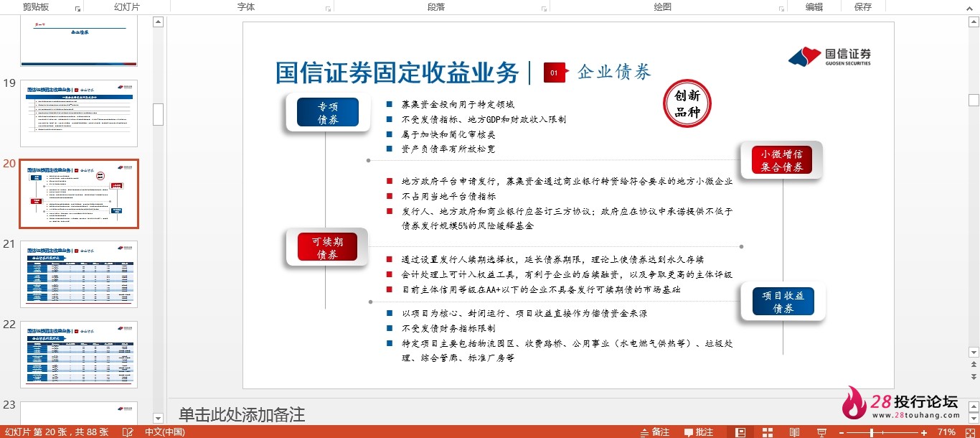Open the 绘图 group dialog launcher

coord(781,9)
